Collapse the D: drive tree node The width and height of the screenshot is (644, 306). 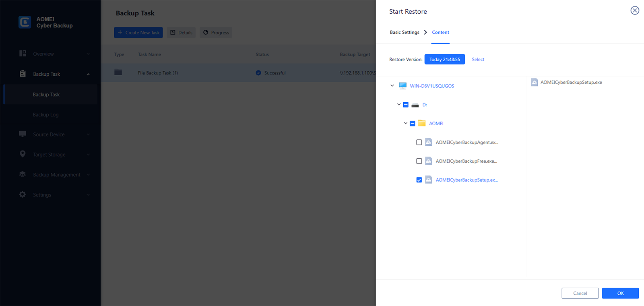tap(399, 105)
